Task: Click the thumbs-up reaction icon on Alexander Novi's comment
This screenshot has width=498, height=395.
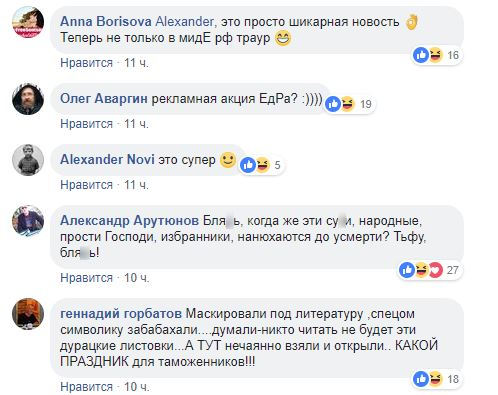Action: click(248, 165)
